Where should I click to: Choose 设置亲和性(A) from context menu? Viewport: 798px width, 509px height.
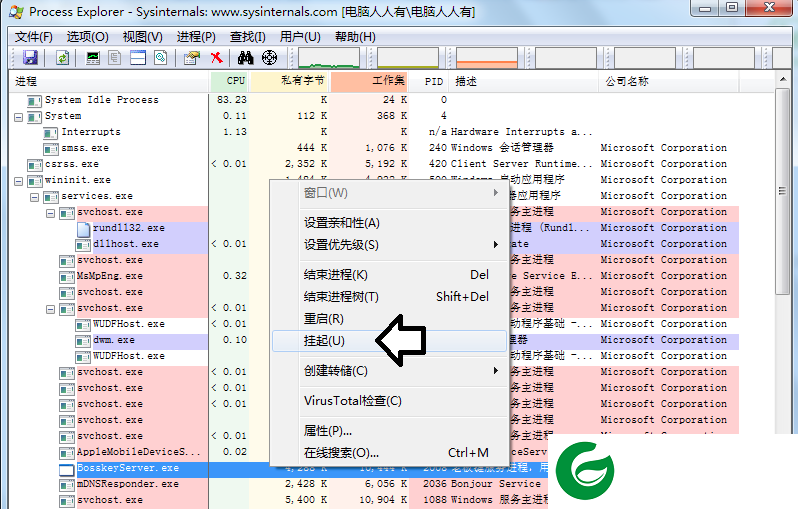389,223
